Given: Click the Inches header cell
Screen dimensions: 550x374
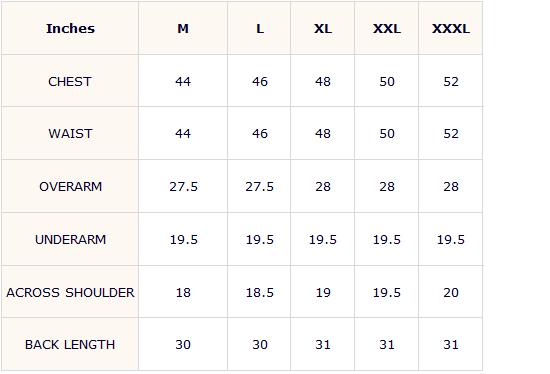Looking at the screenshot, I should pyautogui.click(x=70, y=28).
